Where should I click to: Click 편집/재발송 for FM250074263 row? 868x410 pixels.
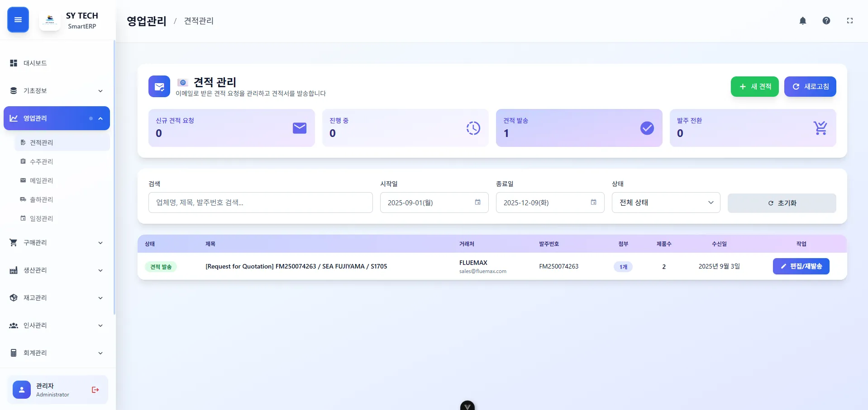coord(801,266)
